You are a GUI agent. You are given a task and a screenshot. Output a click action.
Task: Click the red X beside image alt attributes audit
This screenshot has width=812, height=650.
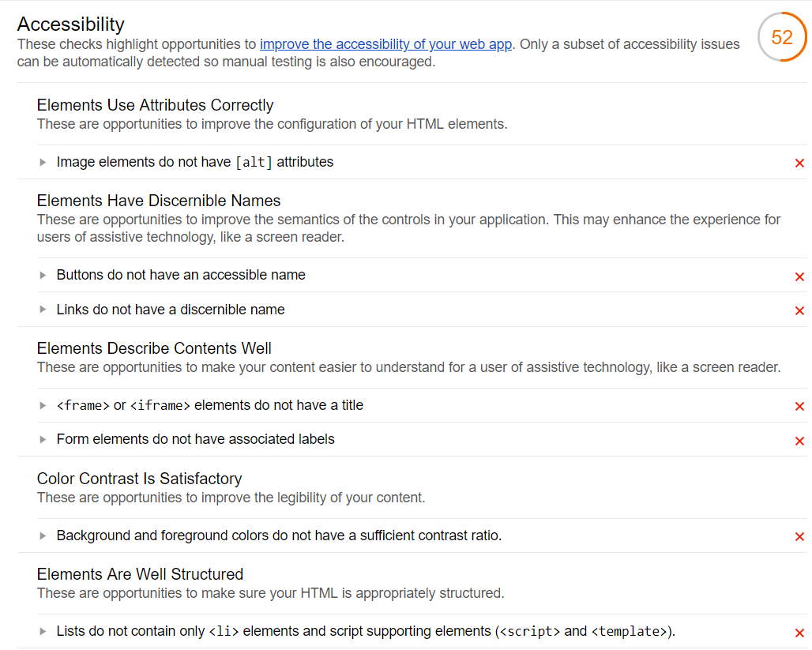[x=799, y=163]
